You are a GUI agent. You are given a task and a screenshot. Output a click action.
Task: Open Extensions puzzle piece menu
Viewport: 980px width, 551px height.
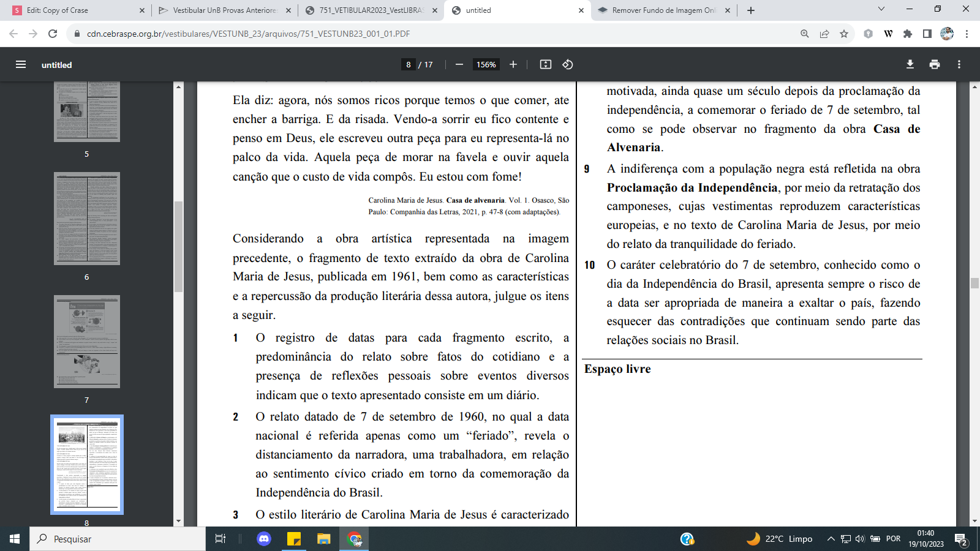click(x=908, y=34)
